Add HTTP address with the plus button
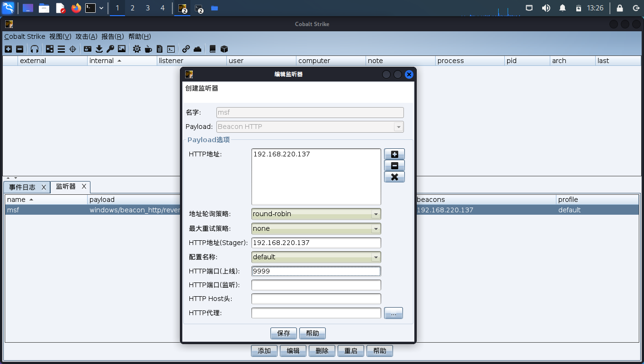 [394, 154]
